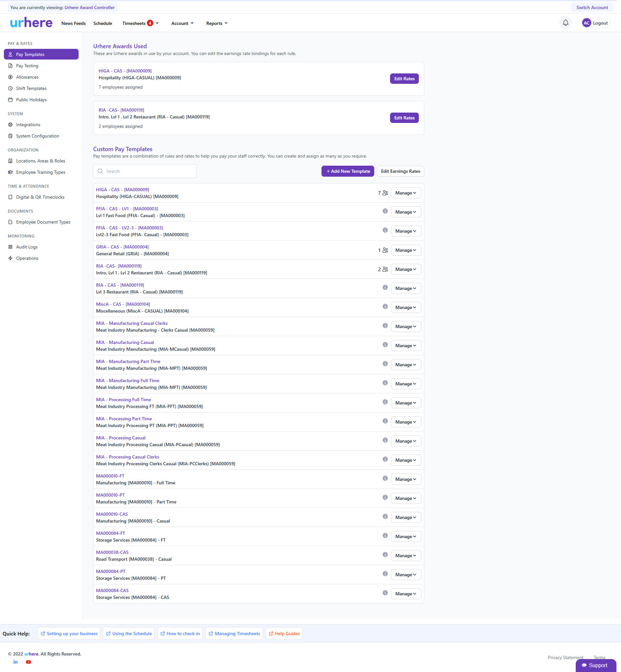Click the urhere logo in header
Image resolution: width=621 pixels, height=672 pixels.
click(31, 23)
